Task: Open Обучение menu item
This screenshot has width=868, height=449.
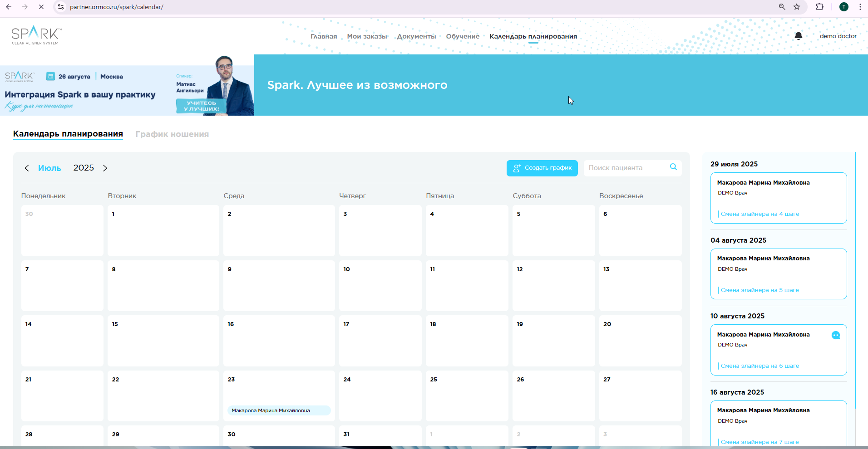Action: (x=463, y=36)
